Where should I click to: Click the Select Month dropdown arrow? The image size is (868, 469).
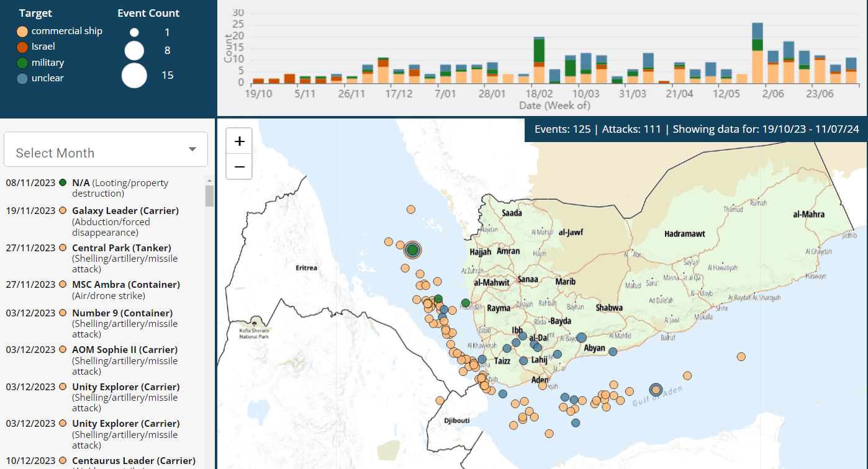[192, 150]
